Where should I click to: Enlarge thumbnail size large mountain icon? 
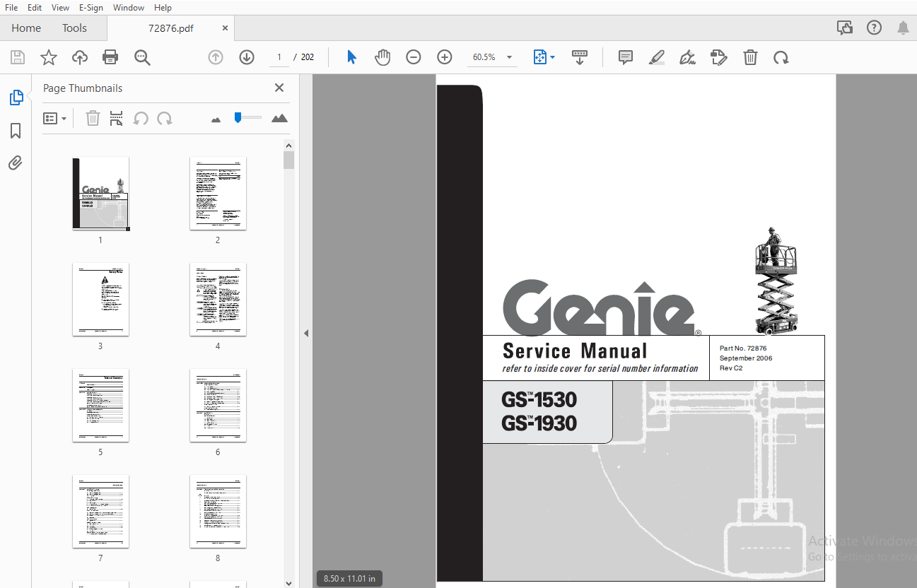click(x=280, y=118)
